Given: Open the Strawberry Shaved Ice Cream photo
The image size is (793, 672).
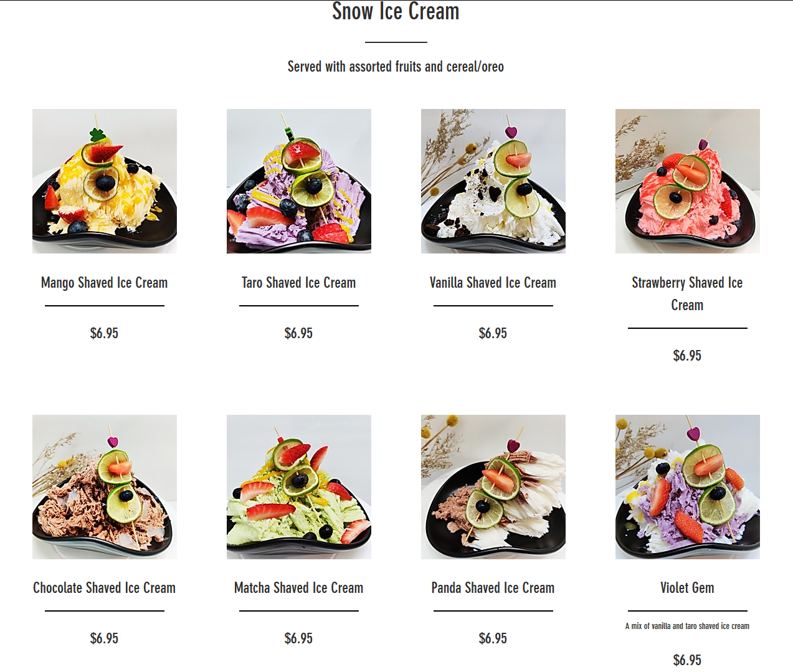Looking at the screenshot, I should pyautogui.click(x=688, y=181).
